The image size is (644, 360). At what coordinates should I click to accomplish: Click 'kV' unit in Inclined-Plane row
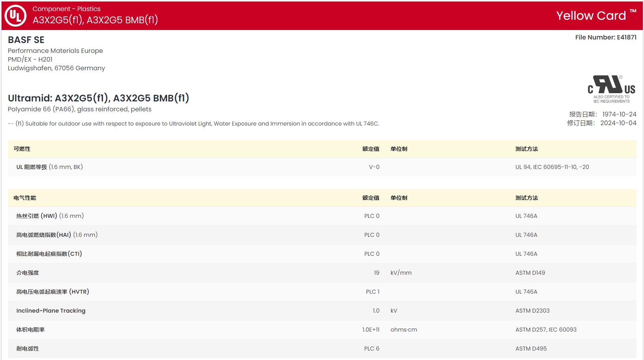(x=394, y=311)
